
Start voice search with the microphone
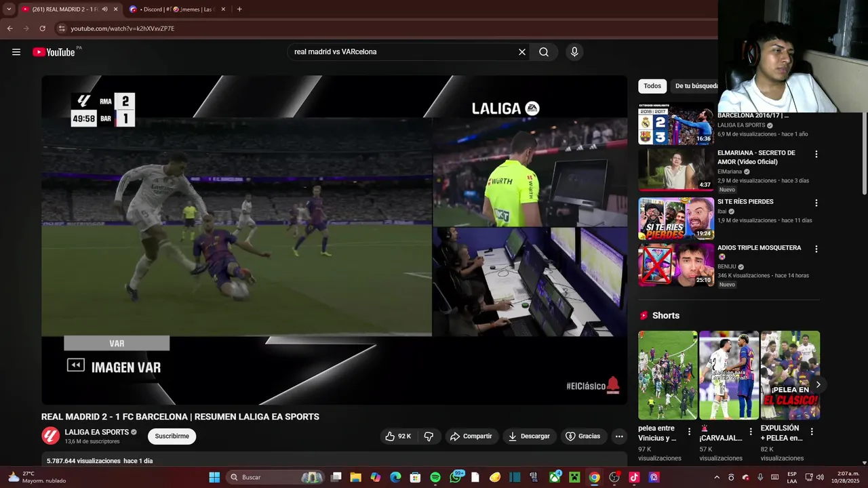tap(574, 52)
